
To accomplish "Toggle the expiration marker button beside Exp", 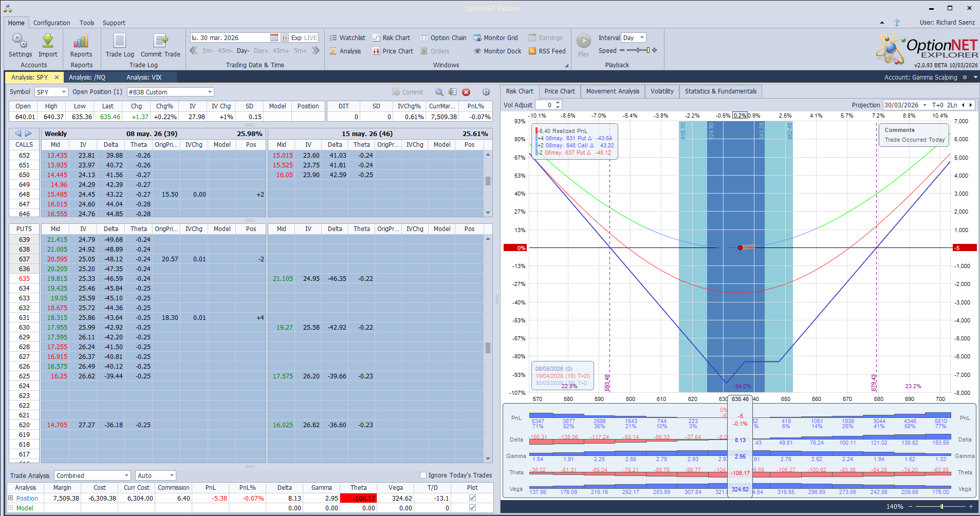I will (x=285, y=37).
